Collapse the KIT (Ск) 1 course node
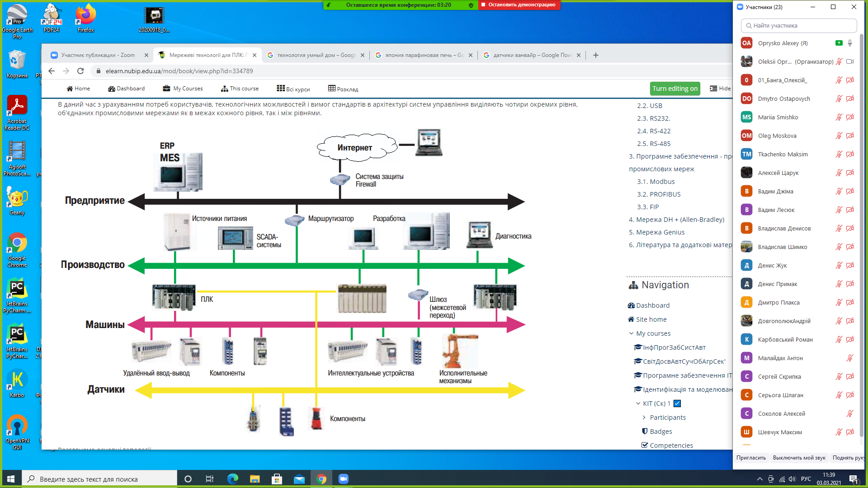 click(638, 404)
